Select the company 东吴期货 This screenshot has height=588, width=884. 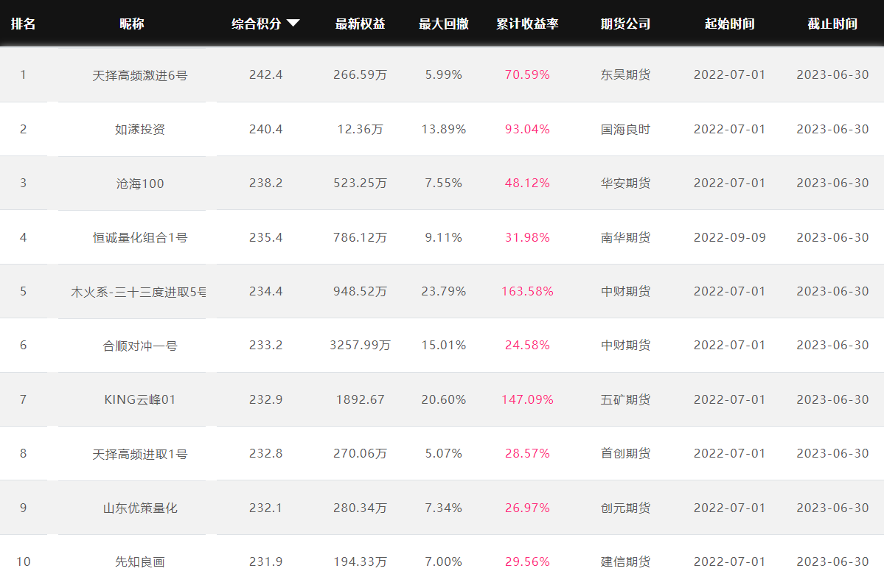point(625,75)
